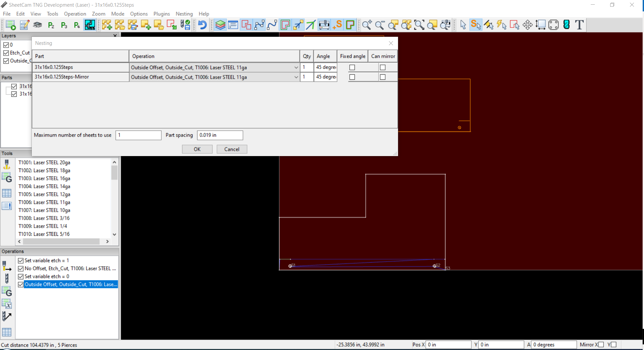Click tools list scroll up arrow
This screenshot has height=350, width=644.
(114, 162)
